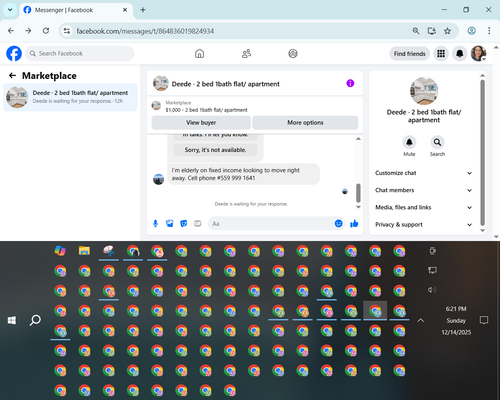Open the Chrome profile icon
The image size is (500, 400).
point(471,31)
